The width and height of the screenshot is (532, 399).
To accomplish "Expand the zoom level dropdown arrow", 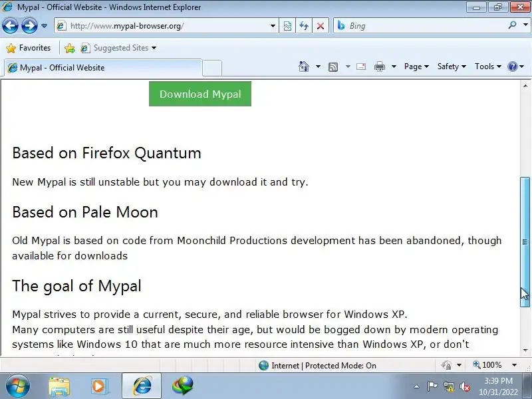I will (x=514, y=365).
